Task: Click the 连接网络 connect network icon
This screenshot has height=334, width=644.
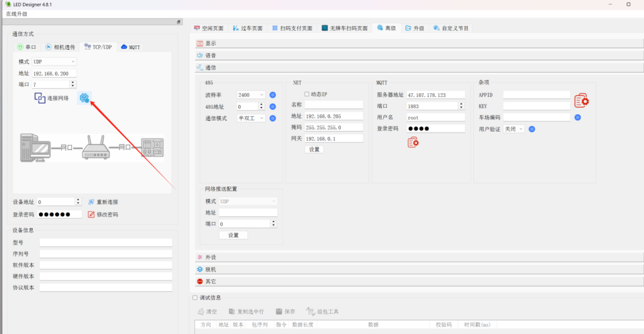Action: (x=40, y=98)
